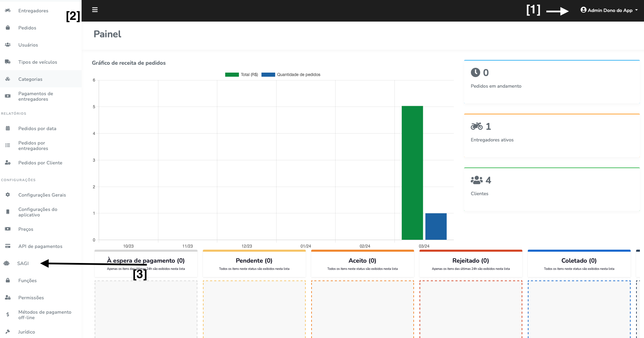Click the gear icon for Configurações Gerais
Viewport: 644px width, 338px height.
pos(8,195)
